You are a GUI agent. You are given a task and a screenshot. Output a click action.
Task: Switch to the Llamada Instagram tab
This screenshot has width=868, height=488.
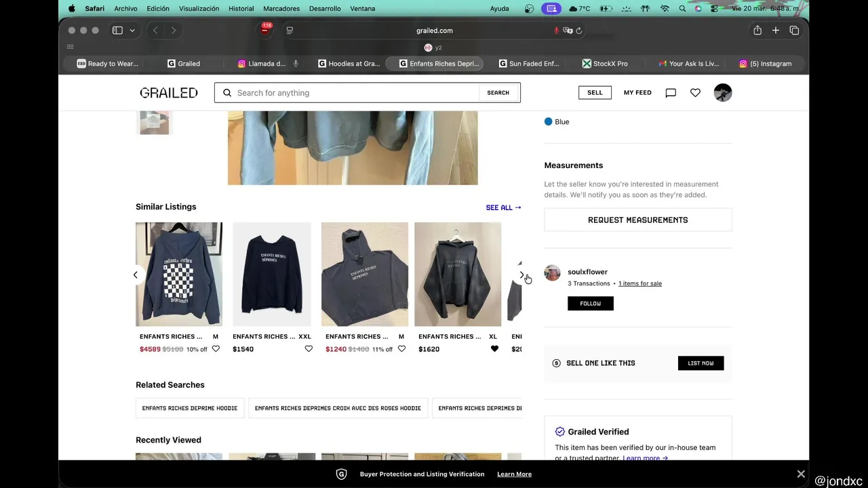[x=269, y=64]
